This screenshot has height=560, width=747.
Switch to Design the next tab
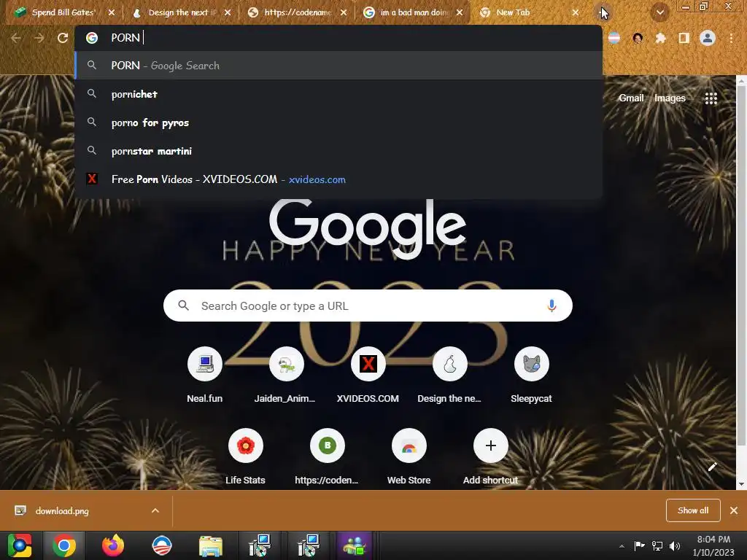coord(181,12)
